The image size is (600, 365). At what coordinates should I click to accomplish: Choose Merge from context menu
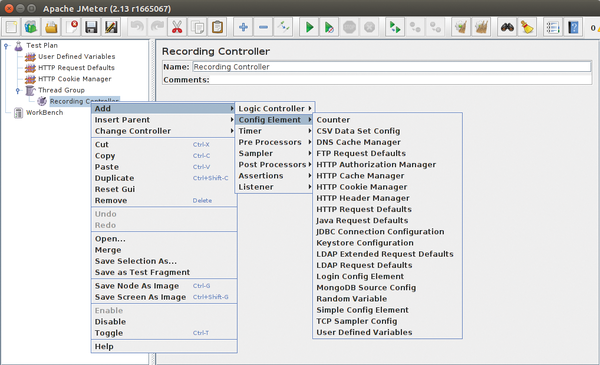coord(164,250)
